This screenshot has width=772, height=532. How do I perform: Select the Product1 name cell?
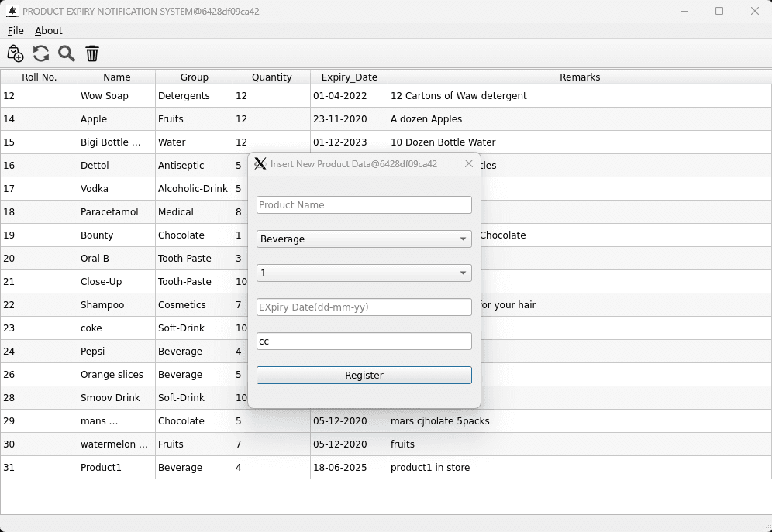point(117,468)
